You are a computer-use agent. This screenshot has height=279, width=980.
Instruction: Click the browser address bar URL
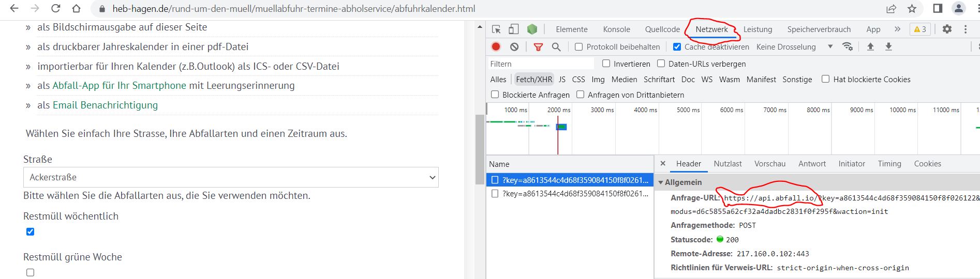pos(294,9)
